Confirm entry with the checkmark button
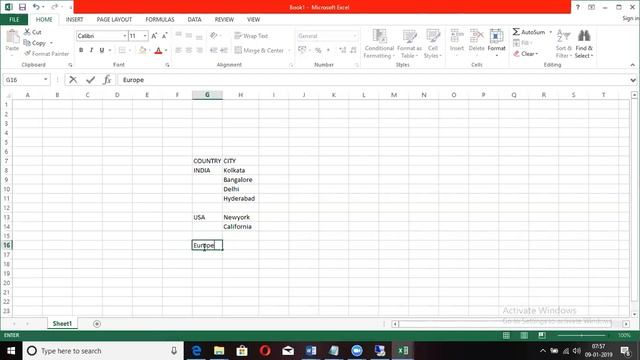 [90, 80]
